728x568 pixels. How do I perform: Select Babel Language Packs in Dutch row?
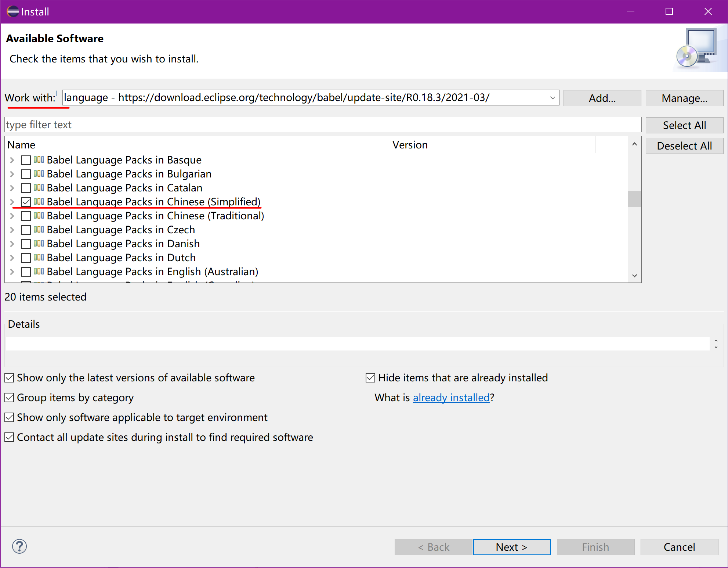pyautogui.click(x=121, y=258)
